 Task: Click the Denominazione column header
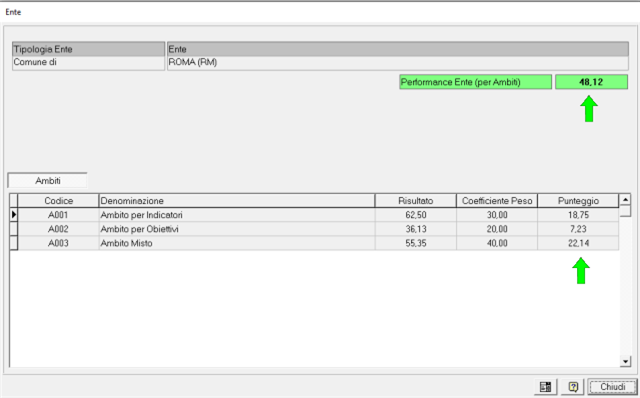tap(237, 201)
